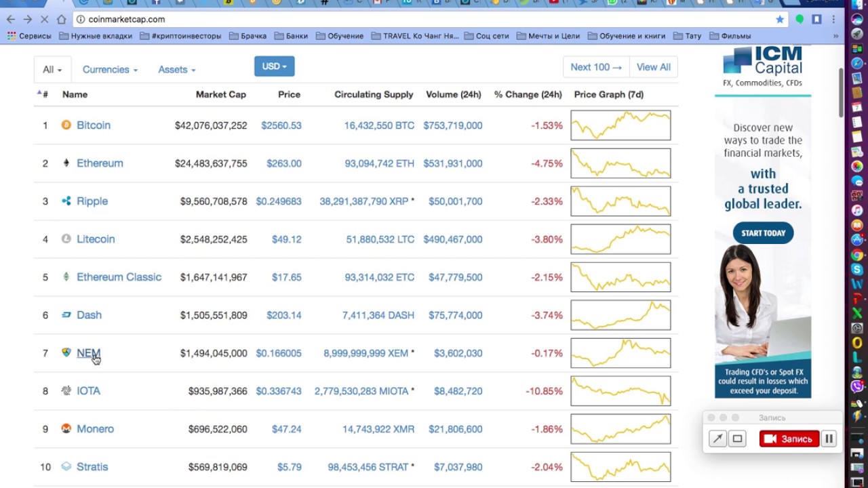Open TRAVEL Ко Чанг bookmark folder
Image resolution: width=868 pixels, height=488 pixels.
[414, 36]
